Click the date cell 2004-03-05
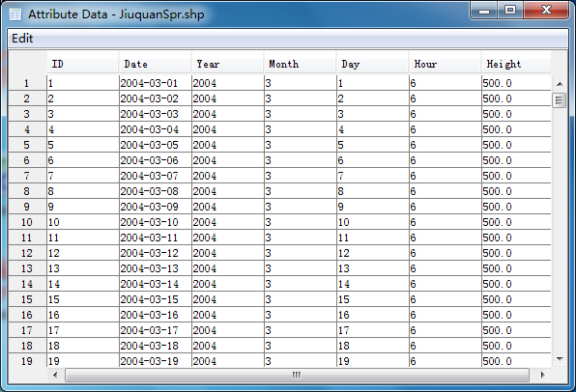576x392 pixels. [156, 145]
